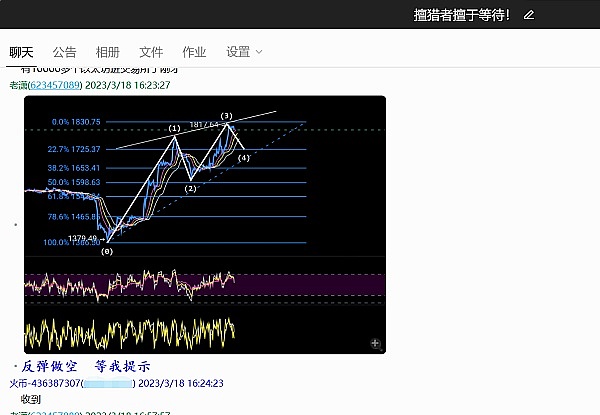Click the magnifier zoom icon on chart image
This screenshot has height=415, width=600.
pyautogui.click(x=375, y=343)
